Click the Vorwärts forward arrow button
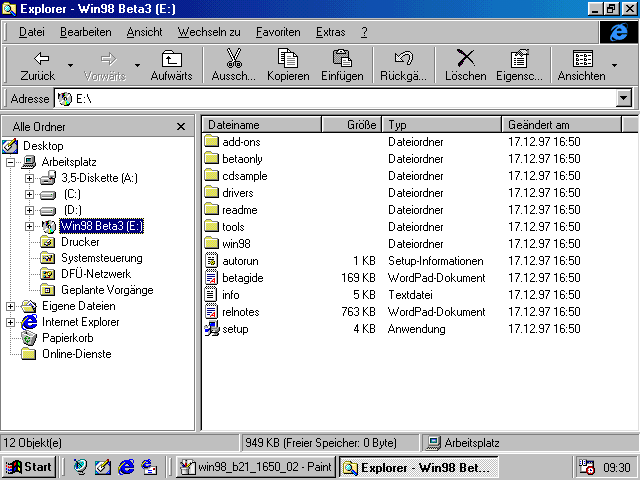Screen dimensions: 640x480 coord(104,65)
